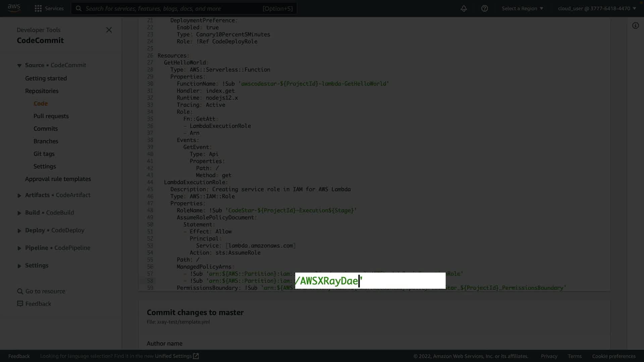Collapse the Source CodeCommit section
The height and width of the screenshot is (362, 644).
point(19,65)
